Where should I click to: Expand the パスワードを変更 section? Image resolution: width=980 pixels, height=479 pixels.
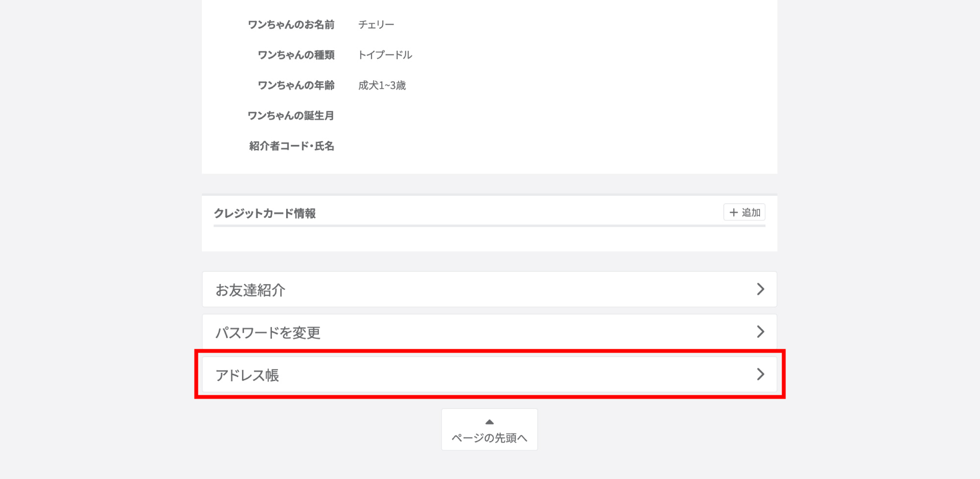click(x=490, y=332)
